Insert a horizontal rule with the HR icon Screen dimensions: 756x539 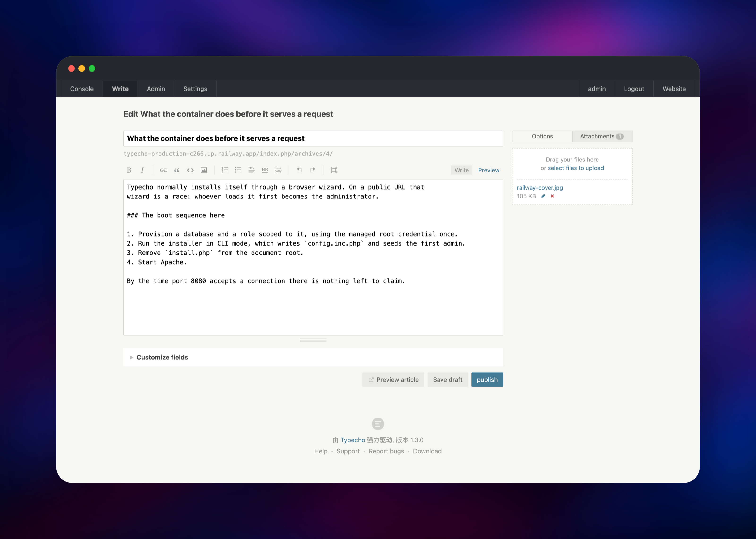click(x=265, y=170)
